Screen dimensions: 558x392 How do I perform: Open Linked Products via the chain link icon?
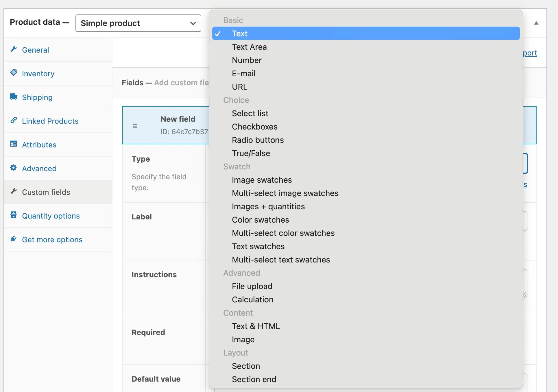click(14, 121)
